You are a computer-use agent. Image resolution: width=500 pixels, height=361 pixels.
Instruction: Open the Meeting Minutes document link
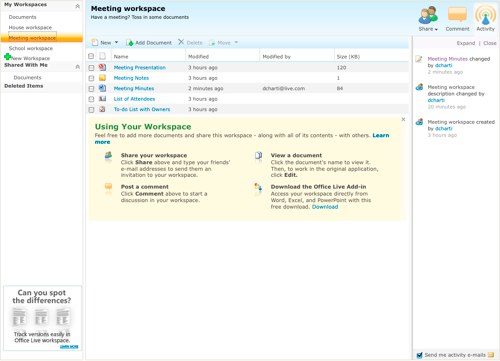[134, 88]
